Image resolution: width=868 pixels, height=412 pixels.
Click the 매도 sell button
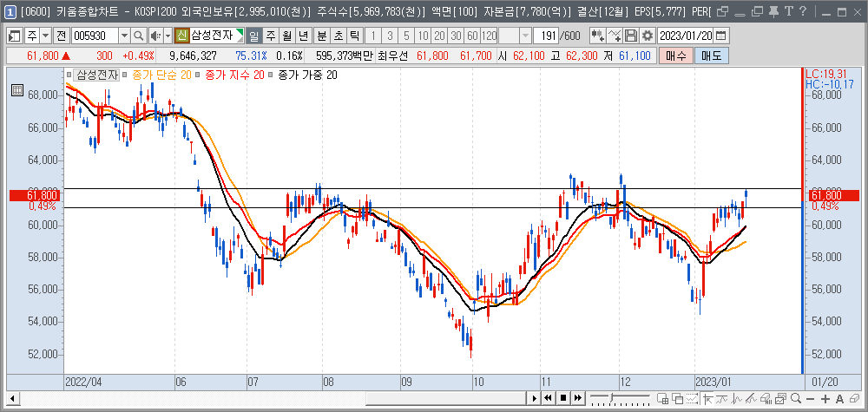(x=712, y=56)
